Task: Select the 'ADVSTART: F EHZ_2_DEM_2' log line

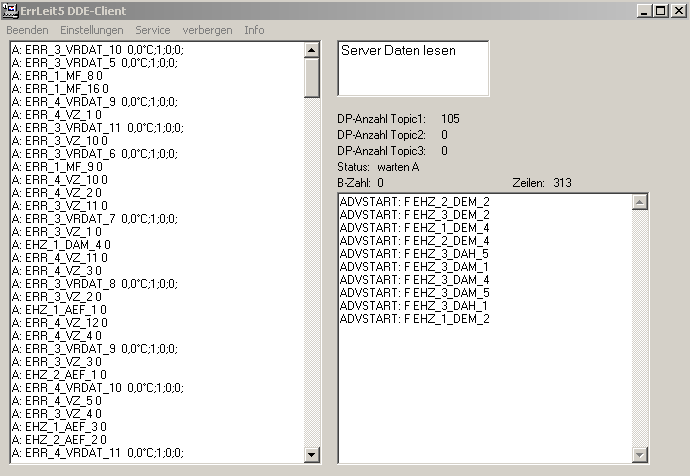Action: point(414,201)
